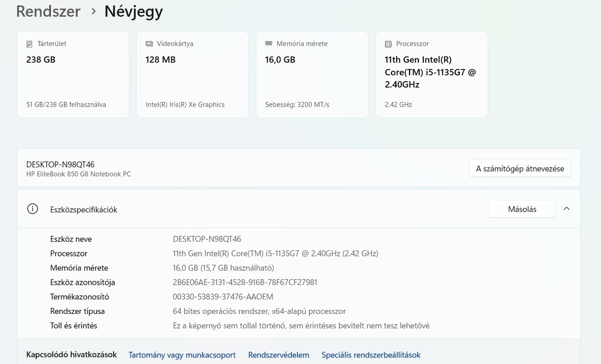The height and width of the screenshot is (364, 601).
Task: Collapse the Eszközspecifikációk section chevron
Action: [566, 209]
